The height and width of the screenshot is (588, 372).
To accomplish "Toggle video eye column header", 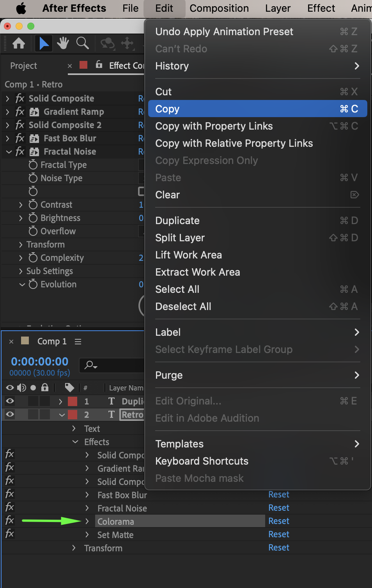I will point(10,387).
